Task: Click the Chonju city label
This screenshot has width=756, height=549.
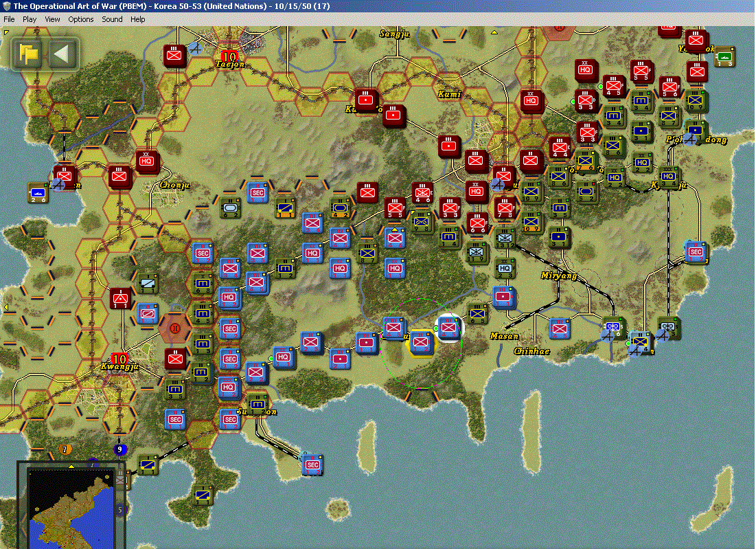Action: [174, 186]
